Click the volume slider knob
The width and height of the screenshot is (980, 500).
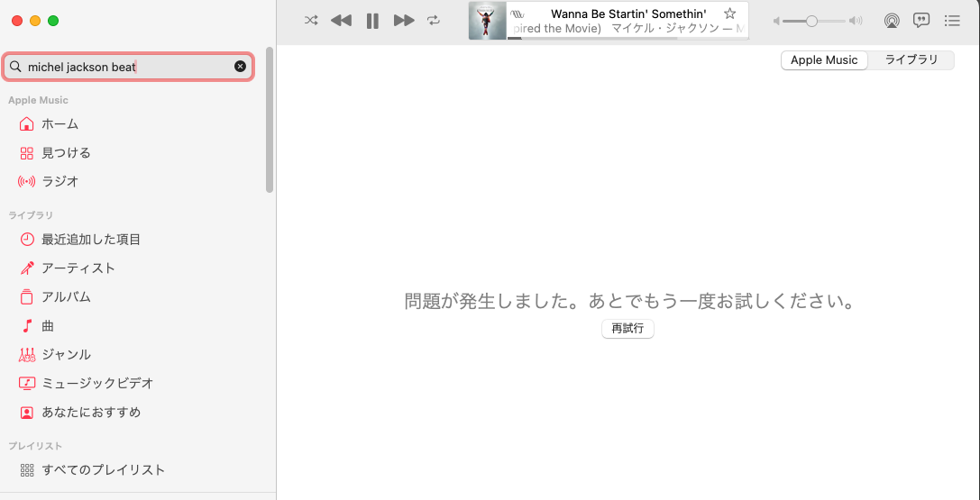point(811,21)
